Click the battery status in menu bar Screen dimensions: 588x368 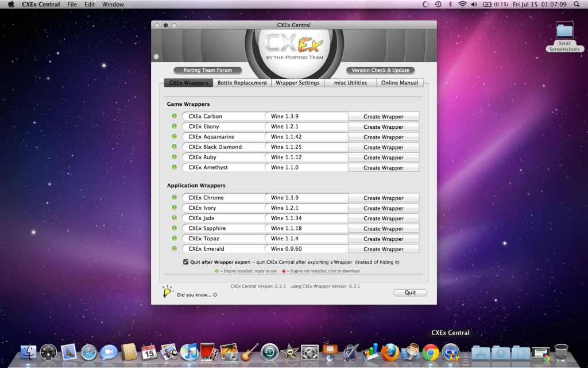495,5
